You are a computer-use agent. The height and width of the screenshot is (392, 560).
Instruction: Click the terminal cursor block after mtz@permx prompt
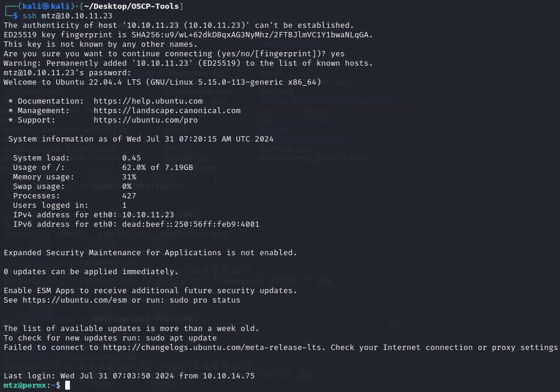pyautogui.click(x=68, y=385)
